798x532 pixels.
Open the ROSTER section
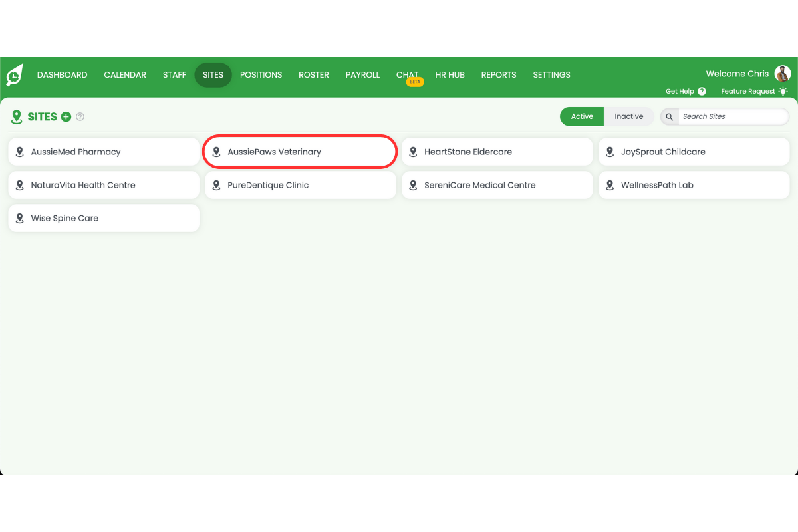(x=314, y=75)
